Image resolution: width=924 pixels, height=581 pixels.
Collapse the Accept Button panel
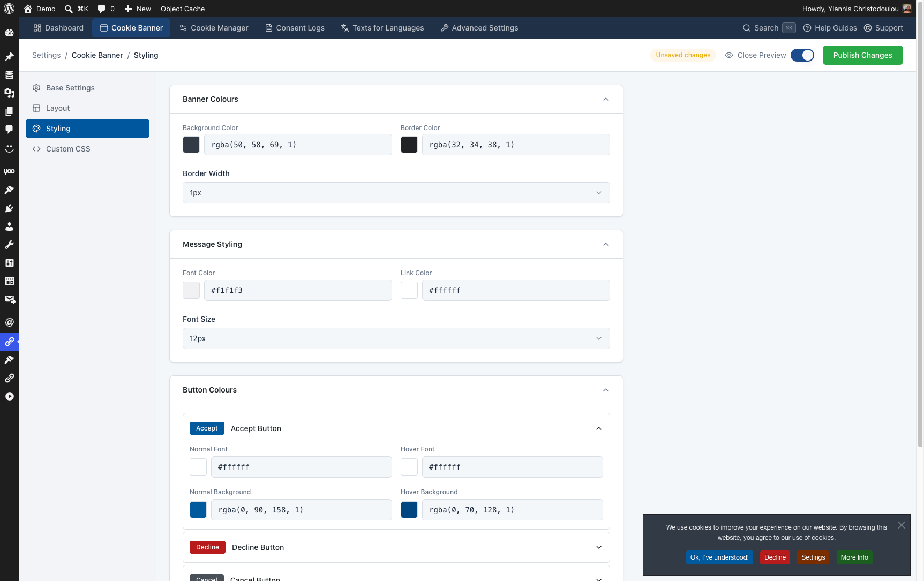tap(599, 428)
